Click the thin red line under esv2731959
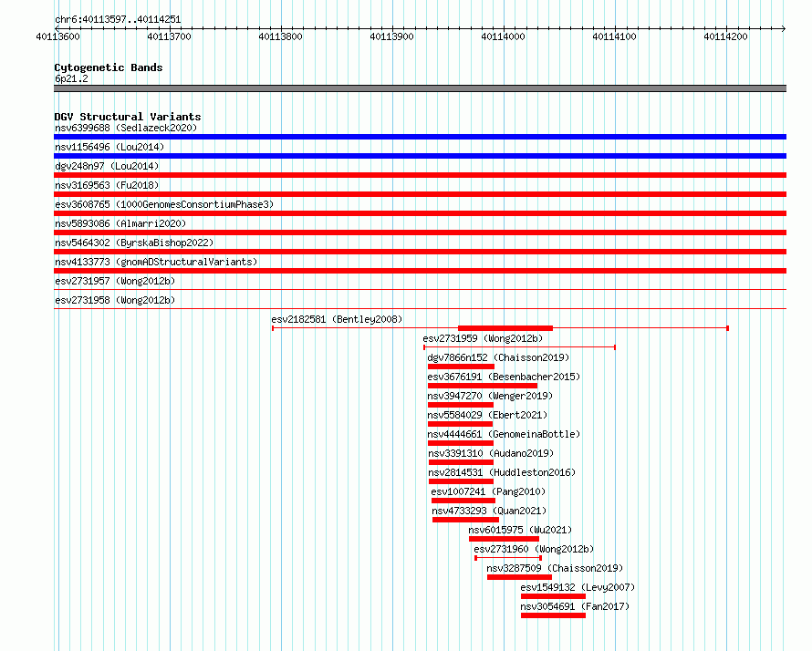Viewport: 812px width, 651px height. (519, 347)
